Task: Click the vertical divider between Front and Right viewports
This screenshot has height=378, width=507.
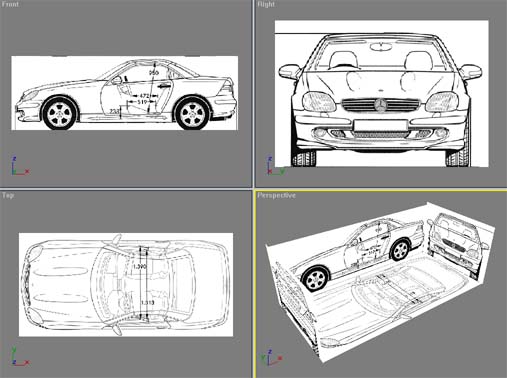Action: click(x=253, y=93)
